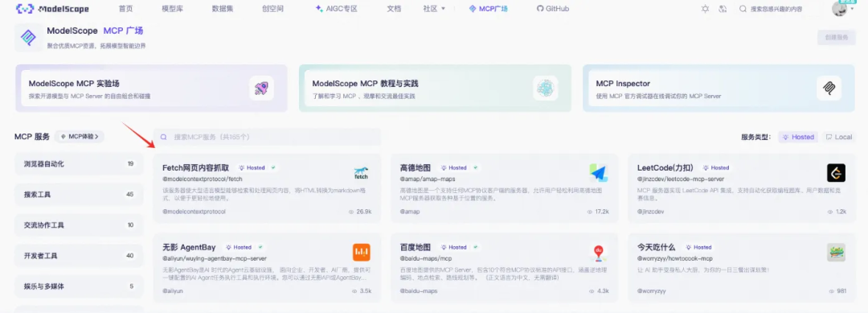
Task: Open the 文档 nav item
Action: (394, 9)
